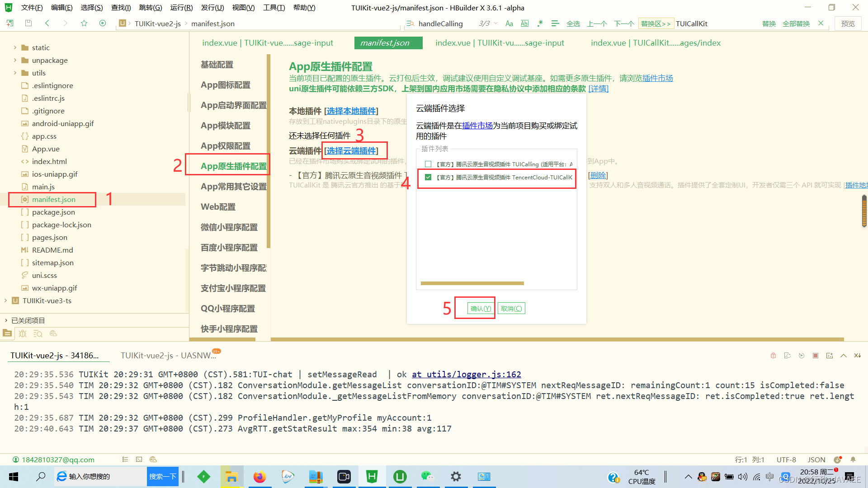
Task: Select manifest.json in the file tree
Action: click(54, 199)
